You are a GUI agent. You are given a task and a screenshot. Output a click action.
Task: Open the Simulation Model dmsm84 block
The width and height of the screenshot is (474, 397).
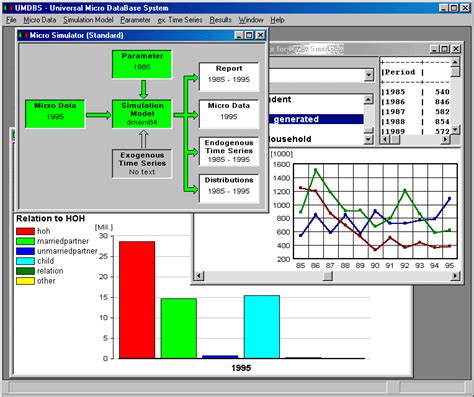[142, 114]
